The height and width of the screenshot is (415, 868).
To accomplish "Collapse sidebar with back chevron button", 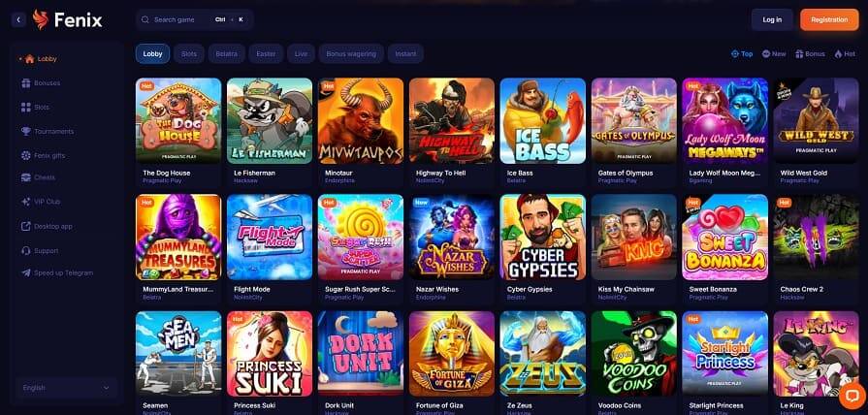I will (x=18, y=20).
